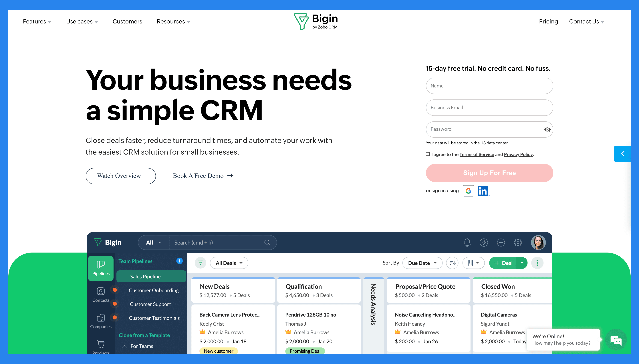Click the user profile avatar
This screenshot has height=364, width=639.
coord(538,243)
